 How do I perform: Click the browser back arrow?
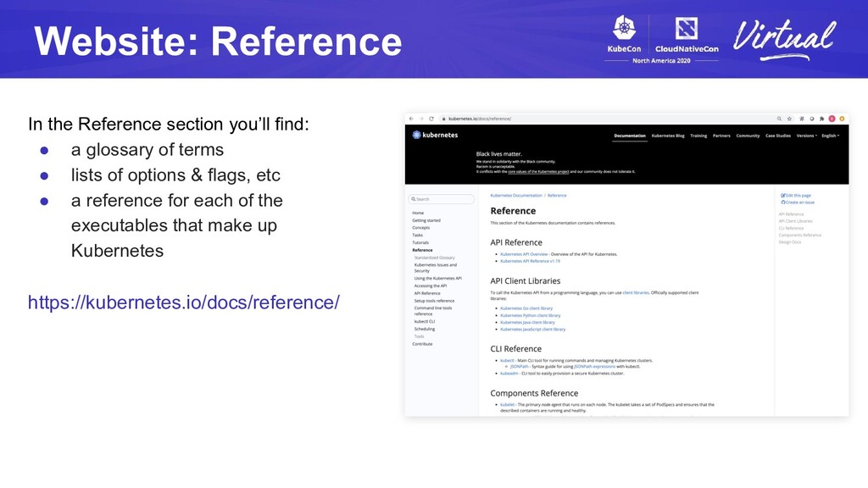tap(411, 119)
